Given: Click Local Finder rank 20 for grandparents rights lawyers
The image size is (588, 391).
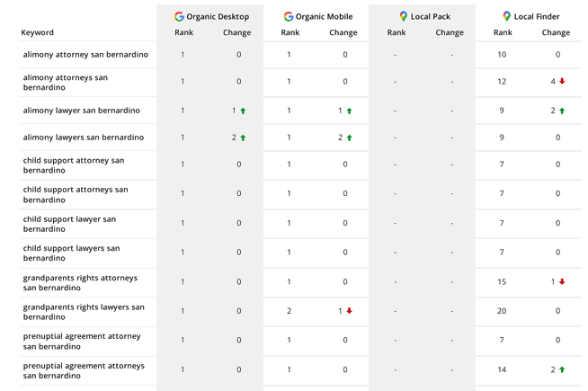Looking at the screenshot, I should point(502,311).
